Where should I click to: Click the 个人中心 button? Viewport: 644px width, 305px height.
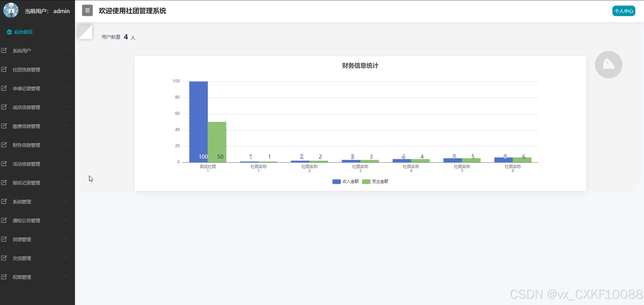pyautogui.click(x=624, y=11)
